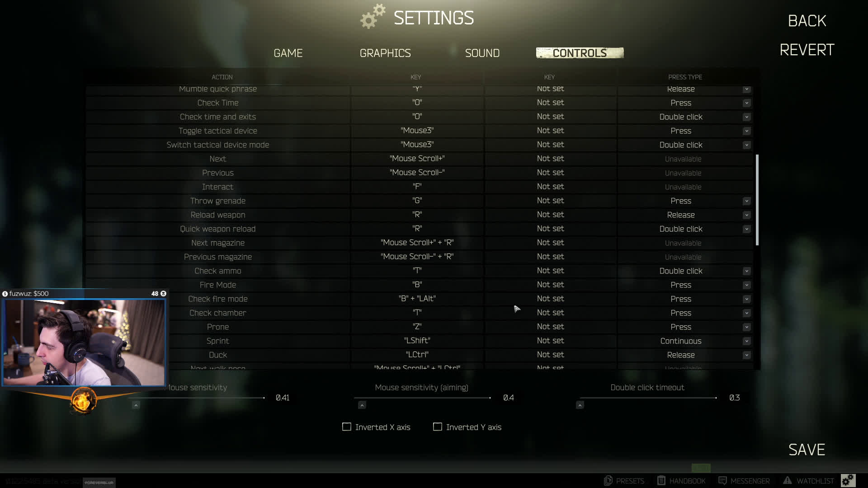868x488 pixels.
Task: Switch to GAME settings tab
Action: pos(288,53)
